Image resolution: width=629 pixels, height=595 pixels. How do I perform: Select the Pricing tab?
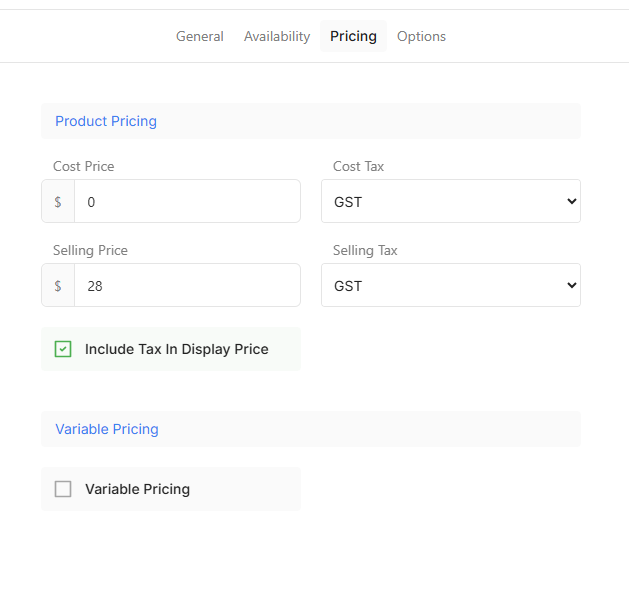[x=353, y=36]
